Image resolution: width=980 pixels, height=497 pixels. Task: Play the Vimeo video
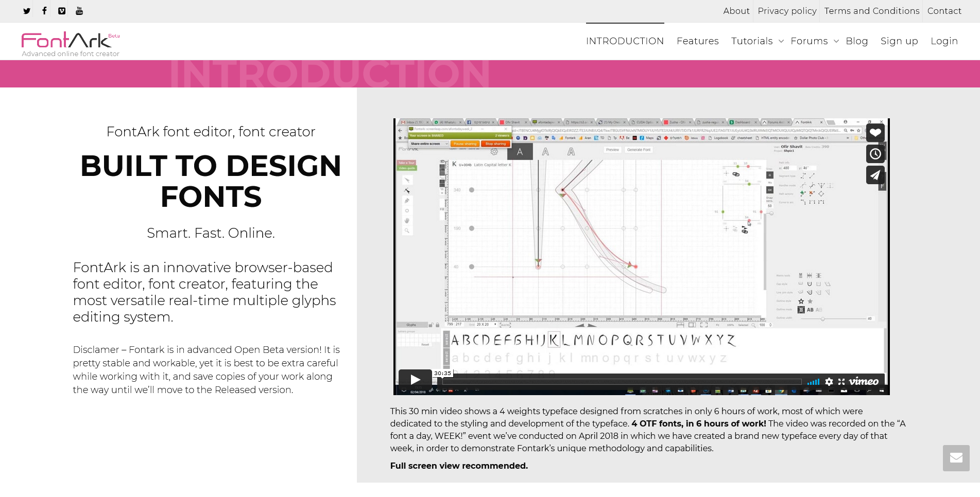pyautogui.click(x=415, y=380)
